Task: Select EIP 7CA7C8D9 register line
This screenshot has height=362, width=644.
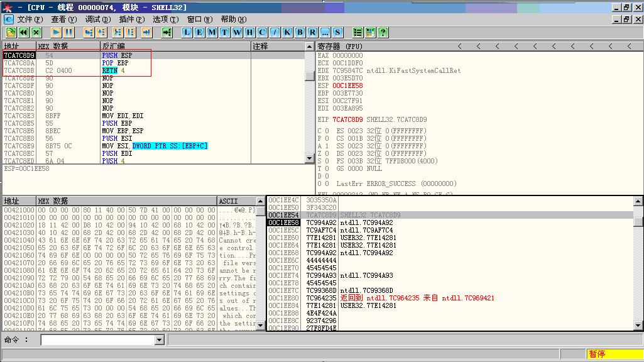Action: (x=372, y=119)
